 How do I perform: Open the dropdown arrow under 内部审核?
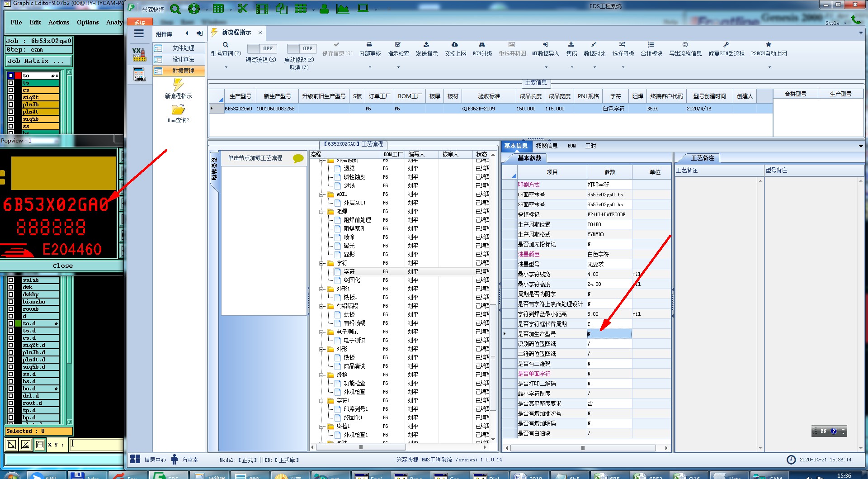[370, 67]
